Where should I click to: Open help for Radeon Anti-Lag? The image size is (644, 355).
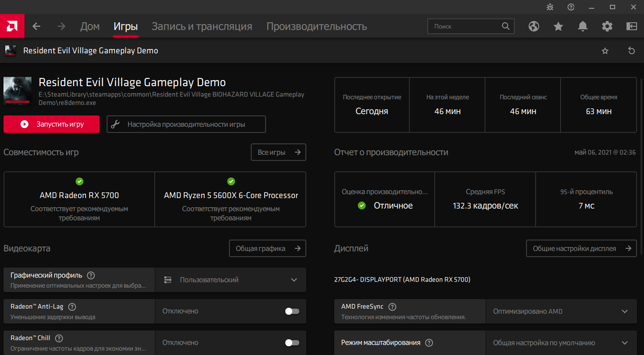[73, 307]
